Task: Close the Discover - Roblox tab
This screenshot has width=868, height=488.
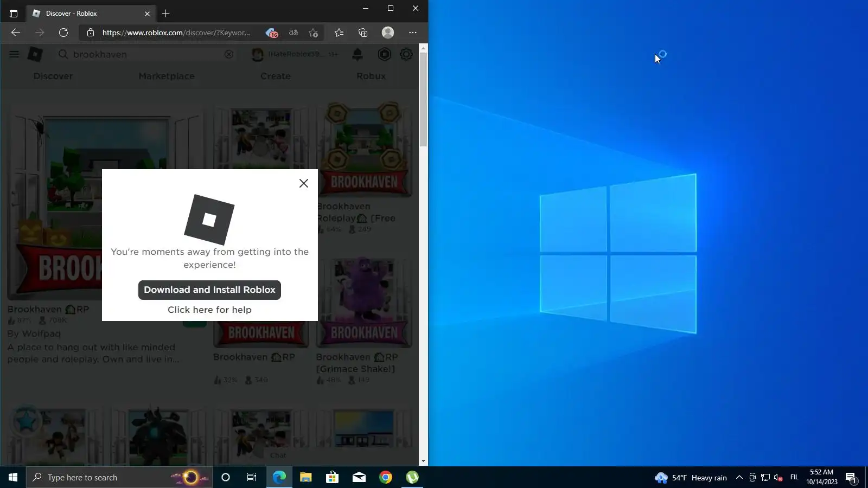Action: point(147,14)
